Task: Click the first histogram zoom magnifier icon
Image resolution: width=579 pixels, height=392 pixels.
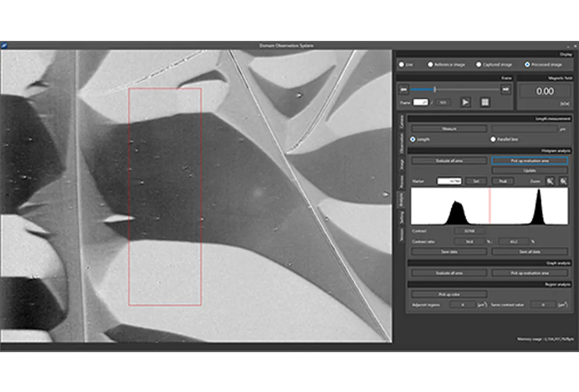Action: [550, 181]
